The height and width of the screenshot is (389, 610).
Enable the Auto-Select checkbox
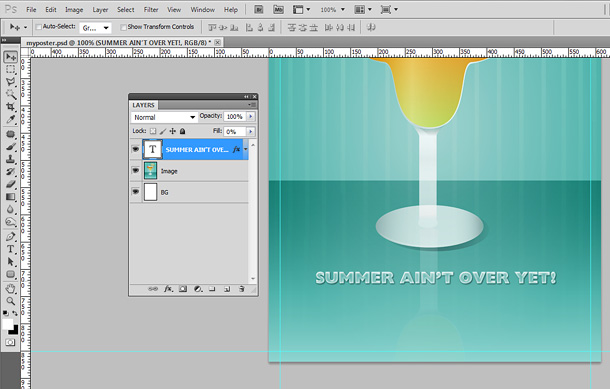[x=39, y=27]
